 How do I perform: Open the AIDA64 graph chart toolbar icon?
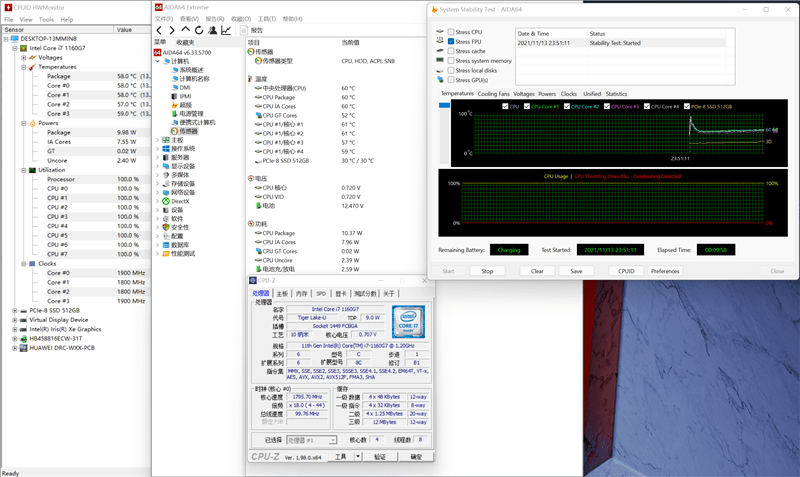(x=226, y=30)
